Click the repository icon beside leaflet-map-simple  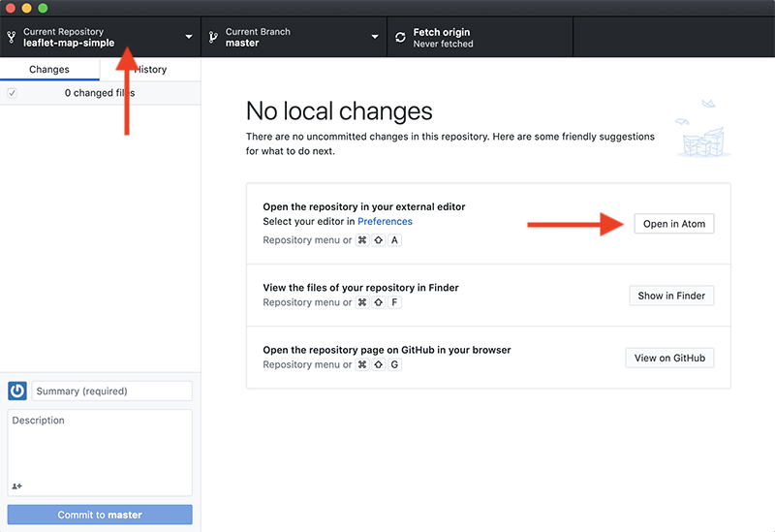coord(11,37)
